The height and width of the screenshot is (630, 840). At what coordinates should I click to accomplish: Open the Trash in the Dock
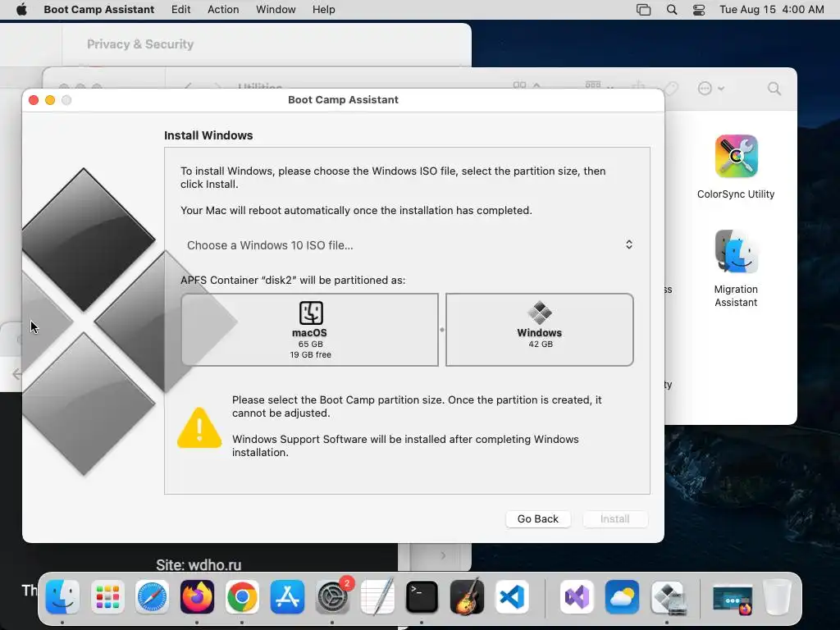tap(778, 597)
